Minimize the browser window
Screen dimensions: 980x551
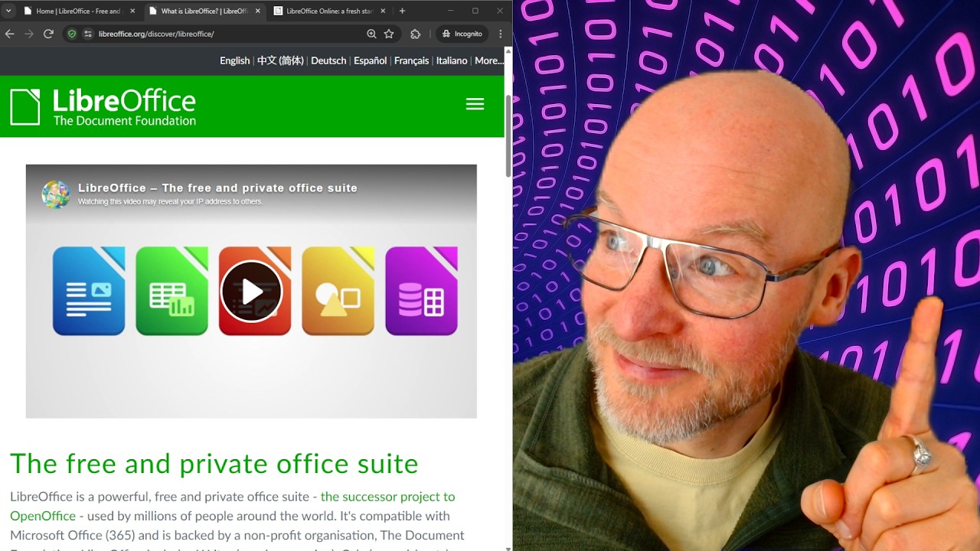tap(450, 11)
